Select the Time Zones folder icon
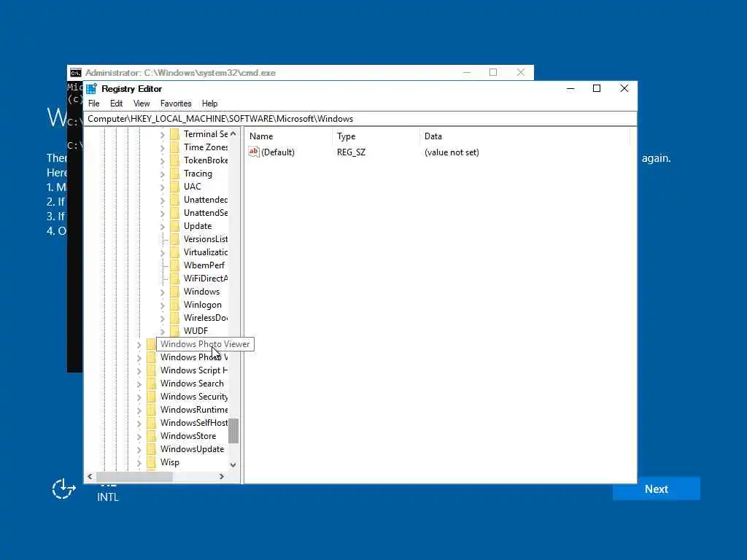747x560 pixels. coord(175,147)
